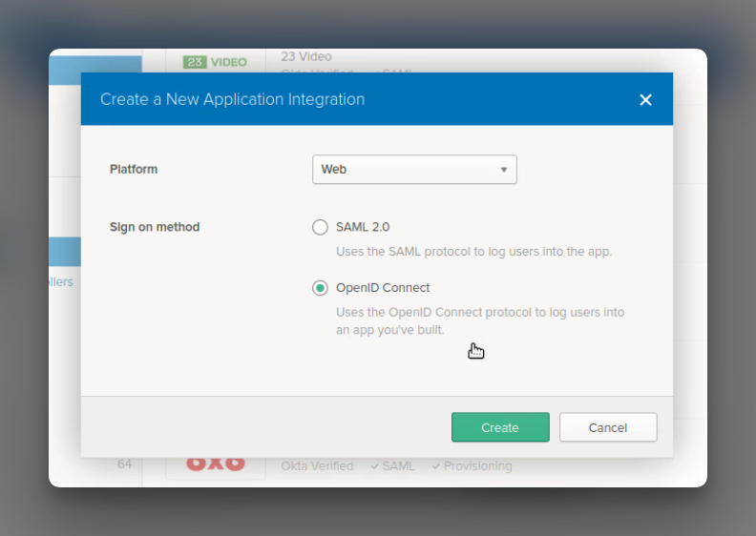Image resolution: width=756 pixels, height=536 pixels.
Task: Click the 23 Video logo thumbnail
Action: (215, 62)
